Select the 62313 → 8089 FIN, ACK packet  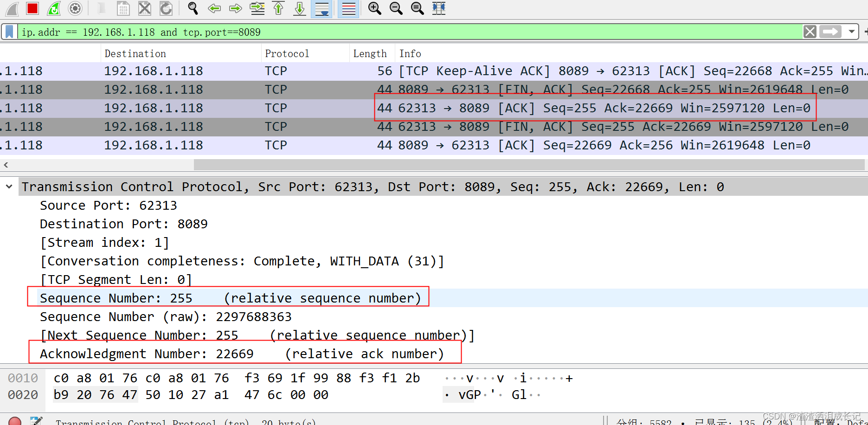coord(434,127)
